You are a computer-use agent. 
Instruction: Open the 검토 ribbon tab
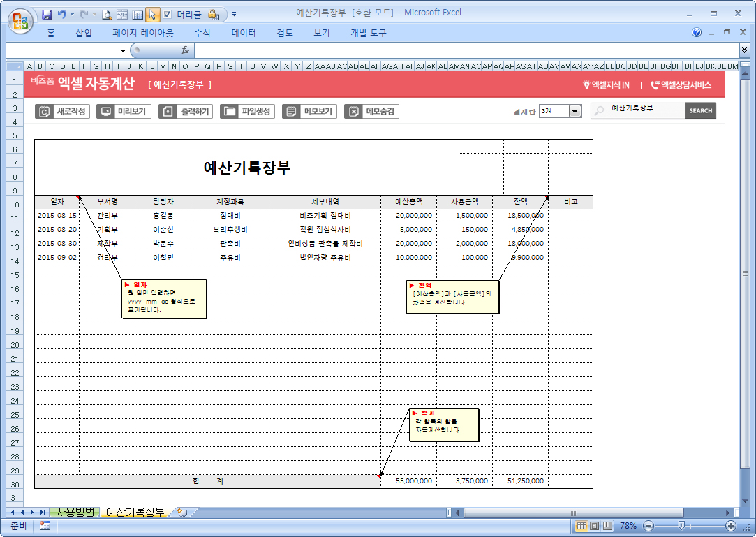285,33
